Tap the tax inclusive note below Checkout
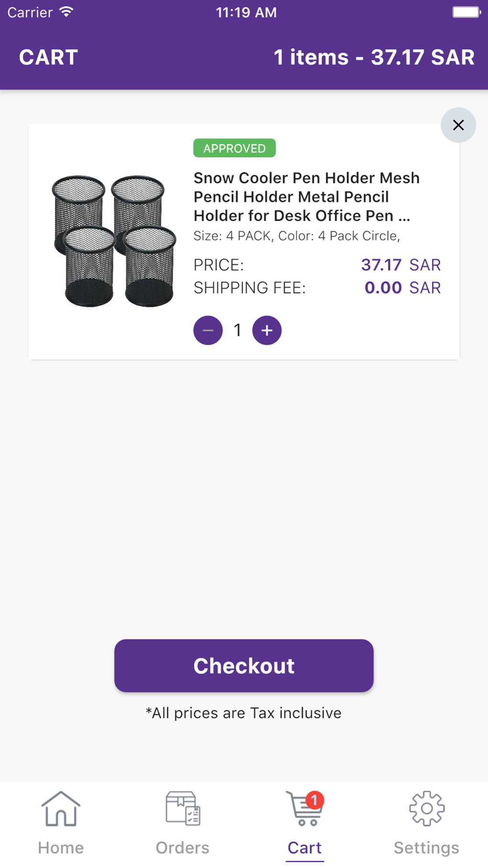Viewport: 488px width, 868px height. pos(244,713)
